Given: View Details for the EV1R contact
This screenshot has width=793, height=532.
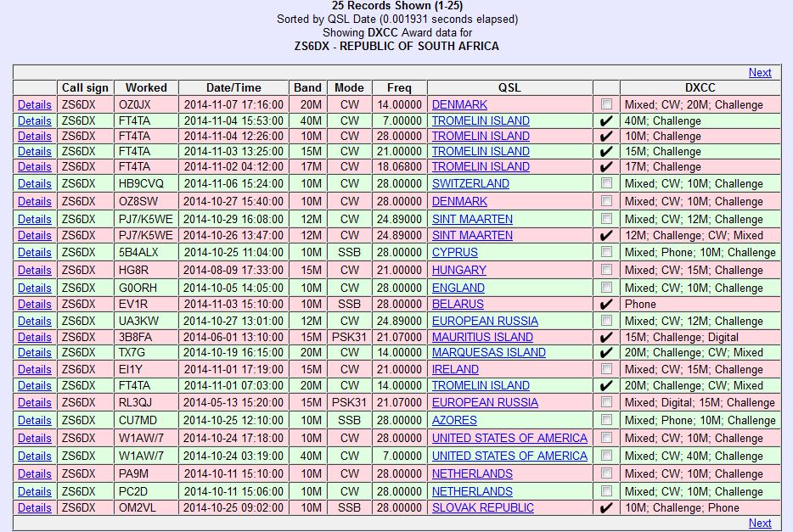Looking at the screenshot, I should pos(35,304).
